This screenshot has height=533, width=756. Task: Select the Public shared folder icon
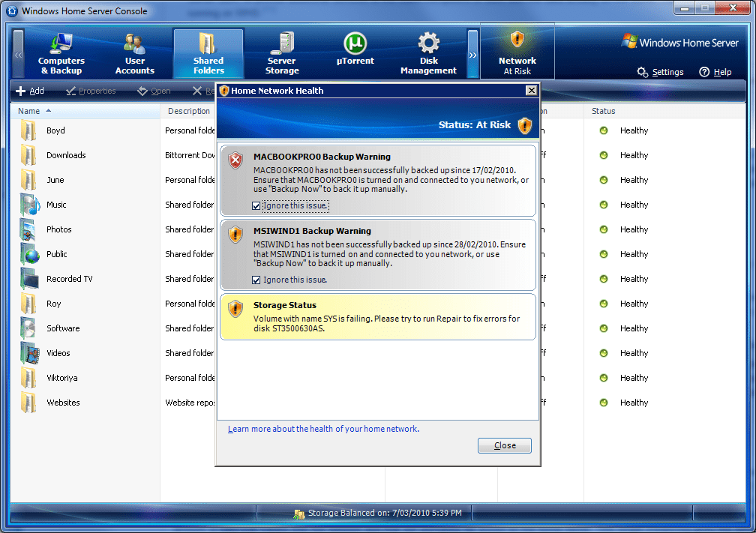[x=29, y=254]
